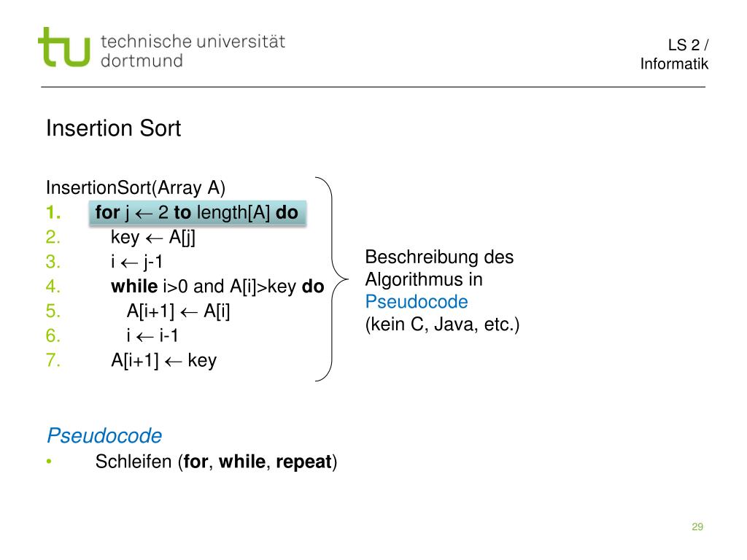Click the Schleifen bullet point text
Image resolution: width=747 pixels, height=560 pixels.
(x=216, y=462)
